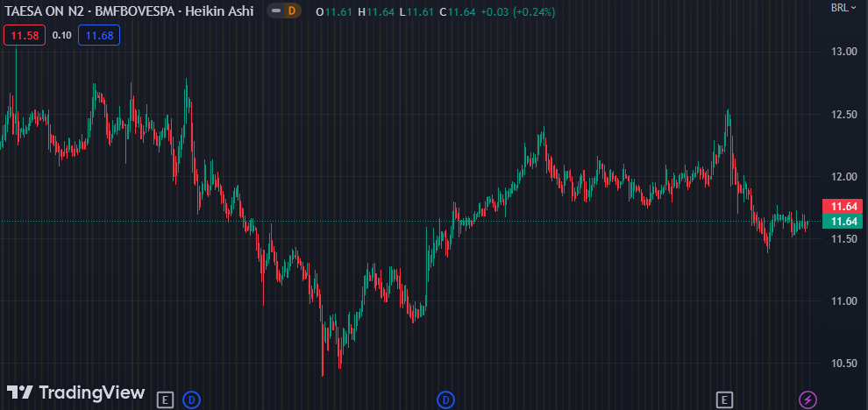Click the H11.64 high value
Viewport: 868px width, 410px height.
(x=376, y=11)
